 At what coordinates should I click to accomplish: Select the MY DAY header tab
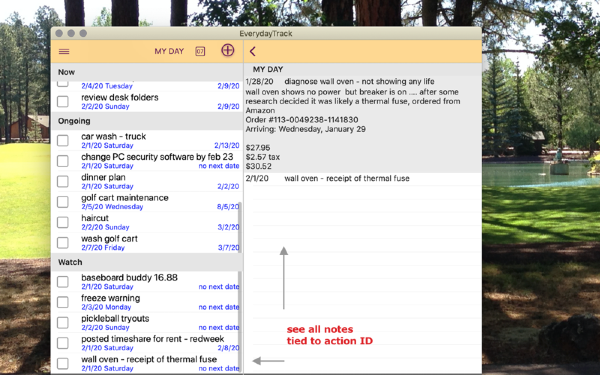point(169,51)
